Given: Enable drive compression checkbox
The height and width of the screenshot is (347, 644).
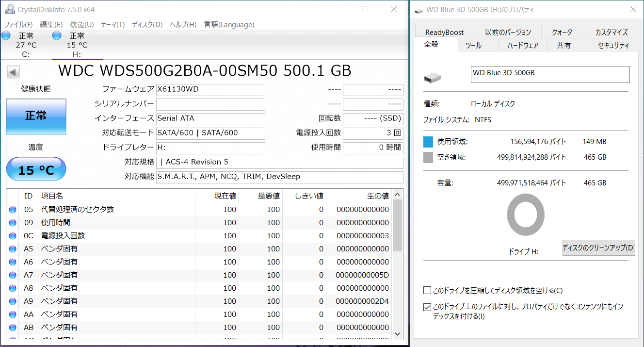Looking at the screenshot, I should pyautogui.click(x=427, y=291).
